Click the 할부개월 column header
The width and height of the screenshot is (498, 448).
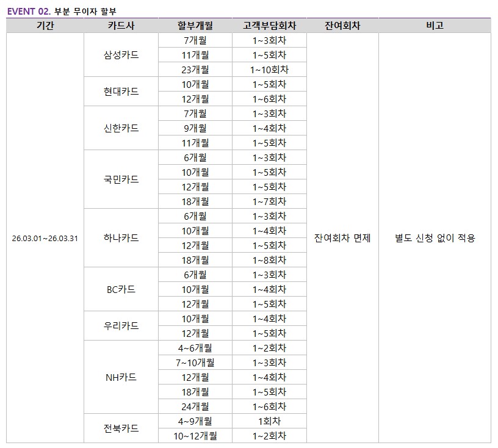tap(195, 26)
